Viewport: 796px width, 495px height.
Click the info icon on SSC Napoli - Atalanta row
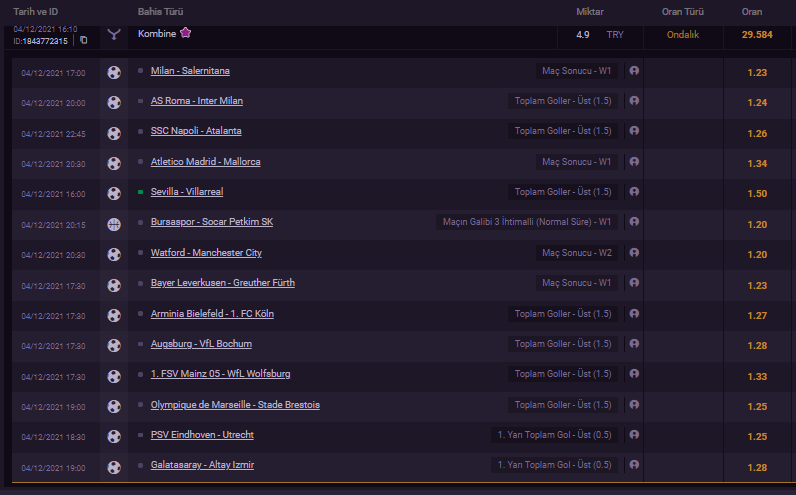(634, 130)
